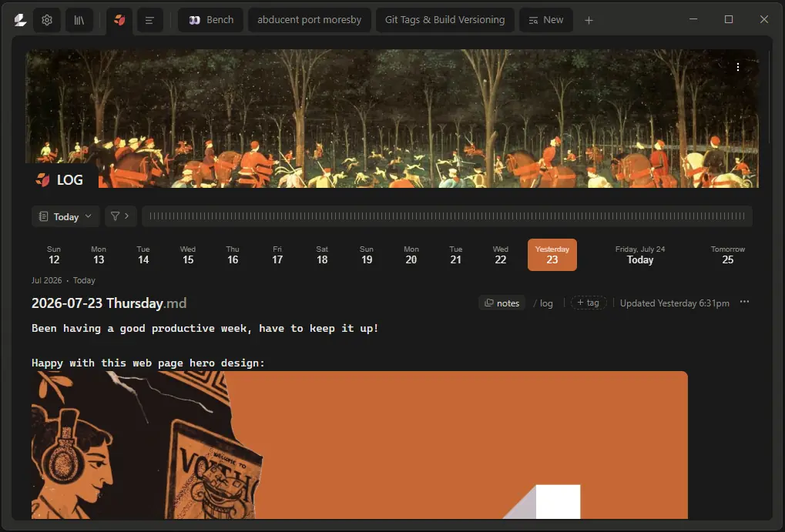This screenshot has width=785, height=532.
Task: Click Today breadcrumb under date strip
Action: [84, 280]
